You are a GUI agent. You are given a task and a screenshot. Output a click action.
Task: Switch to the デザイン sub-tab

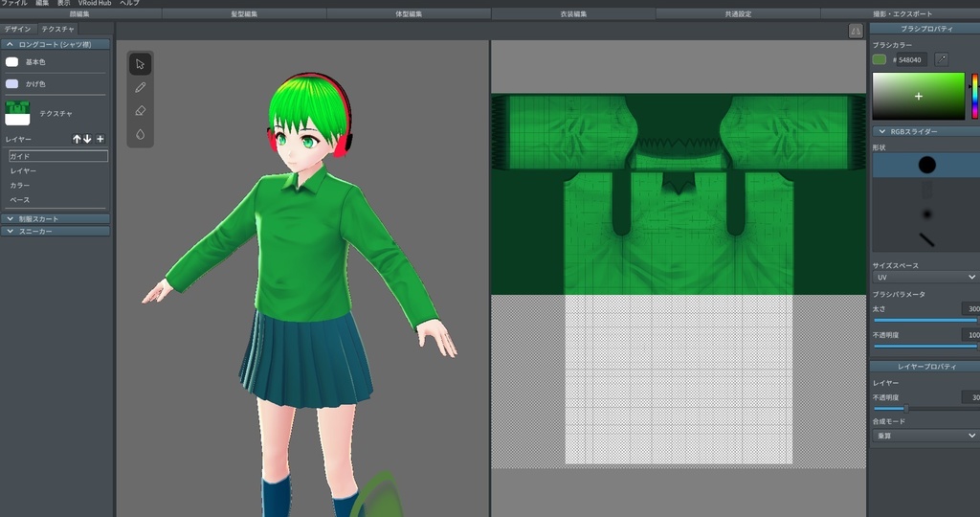[x=18, y=29]
